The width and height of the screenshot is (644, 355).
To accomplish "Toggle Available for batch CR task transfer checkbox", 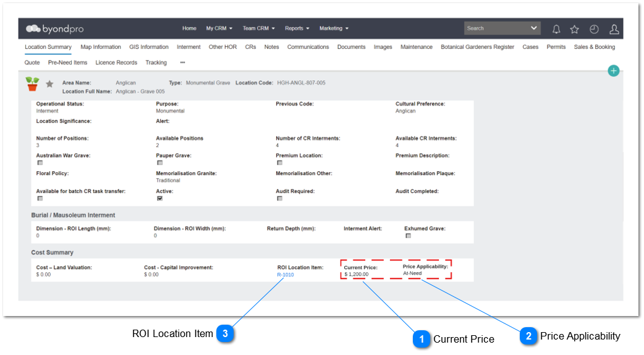I will coord(40,199).
